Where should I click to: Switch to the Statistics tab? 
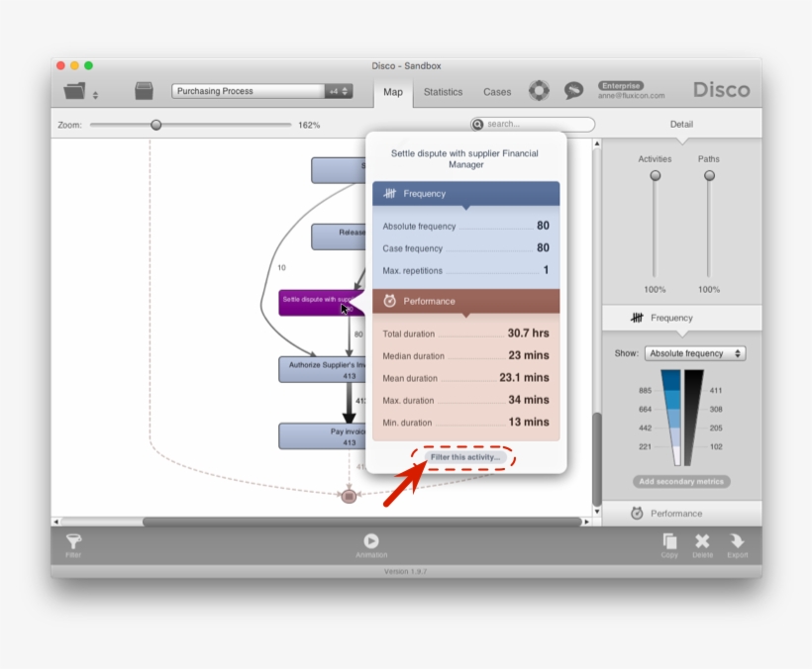(443, 92)
